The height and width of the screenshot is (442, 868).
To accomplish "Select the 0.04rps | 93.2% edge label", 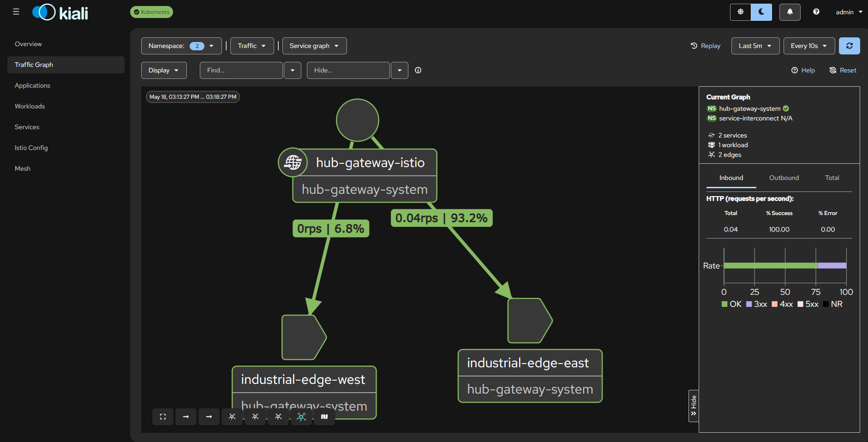I will (x=442, y=218).
